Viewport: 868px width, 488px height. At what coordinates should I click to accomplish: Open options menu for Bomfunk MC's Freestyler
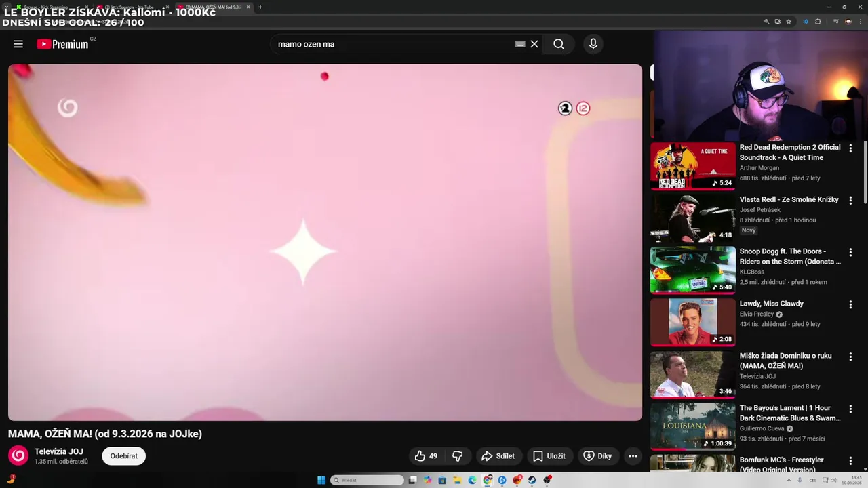(850, 462)
